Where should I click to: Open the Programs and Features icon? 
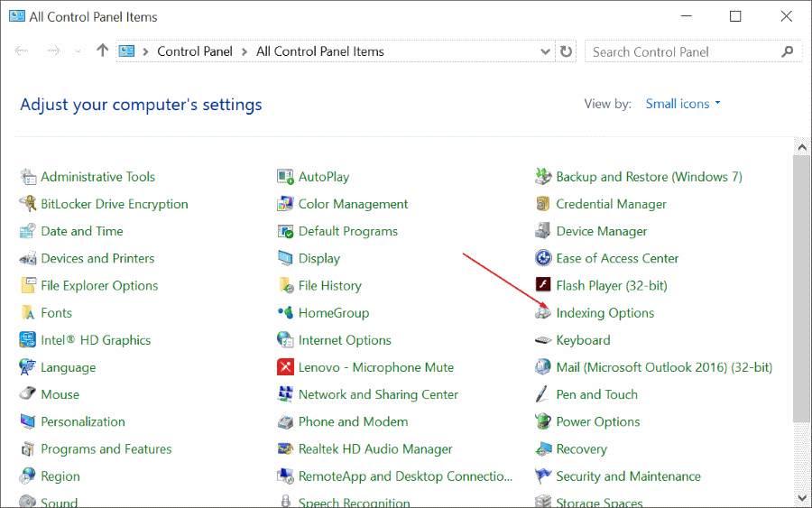pyautogui.click(x=28, y=449)
